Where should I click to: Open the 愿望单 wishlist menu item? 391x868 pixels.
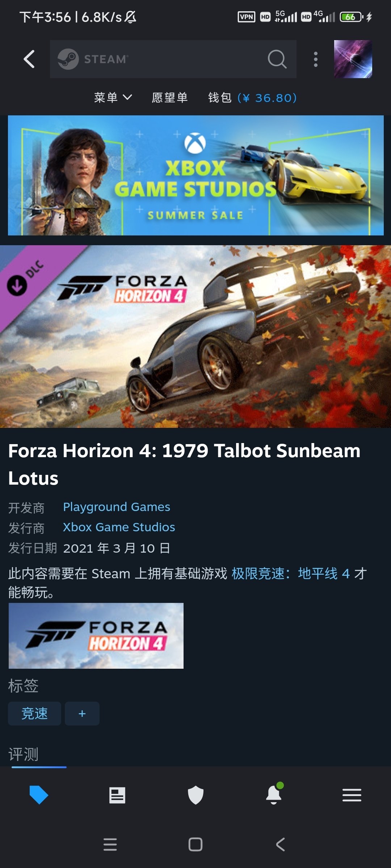pos(170,98)
